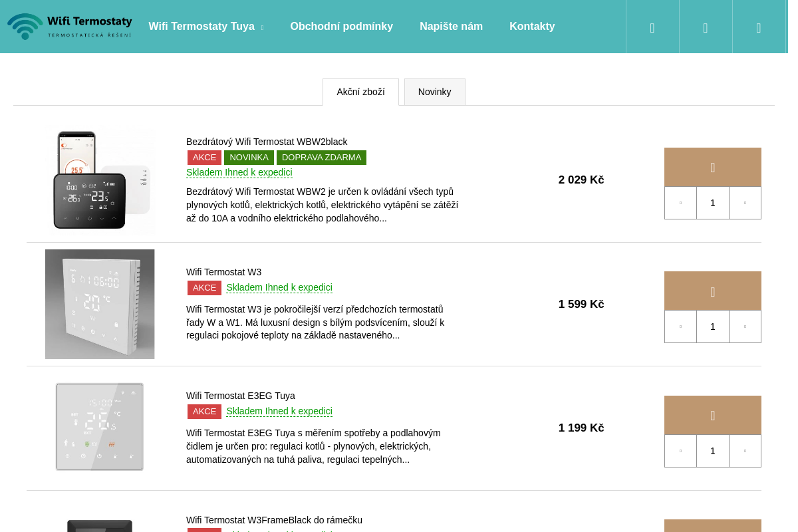
Task: Click Skladem Ihned k expedici for Termostat W3
Action: pos(279,287)
